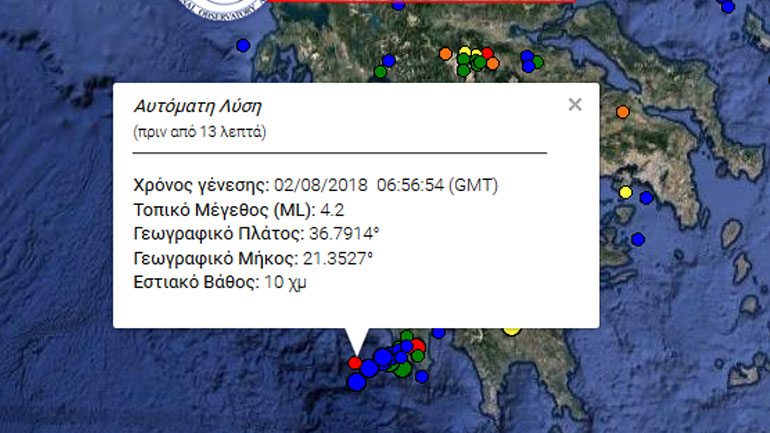Select the blue marker directly above that green marker

388,61
